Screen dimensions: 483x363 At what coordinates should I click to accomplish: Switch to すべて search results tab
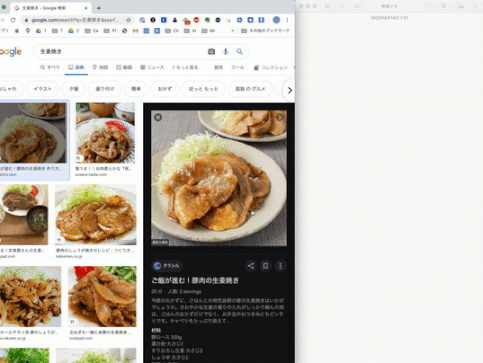50,67
